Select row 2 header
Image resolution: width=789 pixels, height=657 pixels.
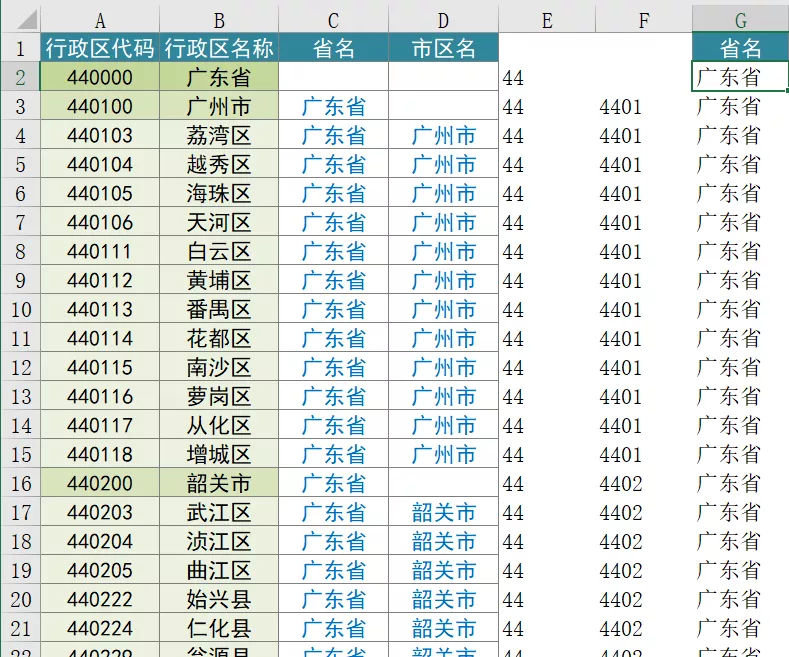[20, 77]
